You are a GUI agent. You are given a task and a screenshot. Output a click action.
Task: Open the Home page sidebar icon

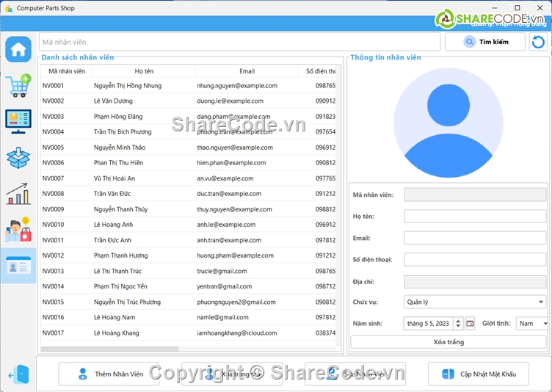click(x=18, y=49)
